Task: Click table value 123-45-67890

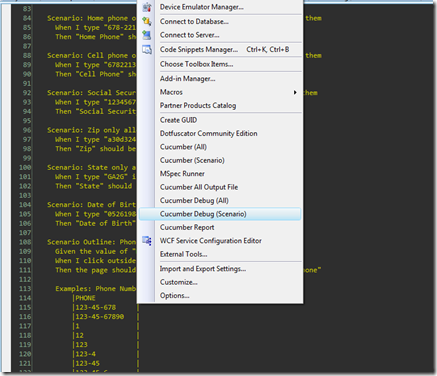Action: click(100, 317)
